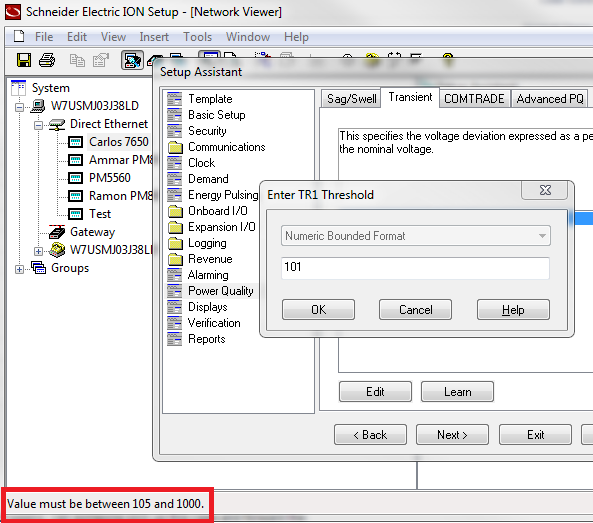Click the Alarming setup icon
593x523 pixels.
pyautogui.click(x=174, y=275)
